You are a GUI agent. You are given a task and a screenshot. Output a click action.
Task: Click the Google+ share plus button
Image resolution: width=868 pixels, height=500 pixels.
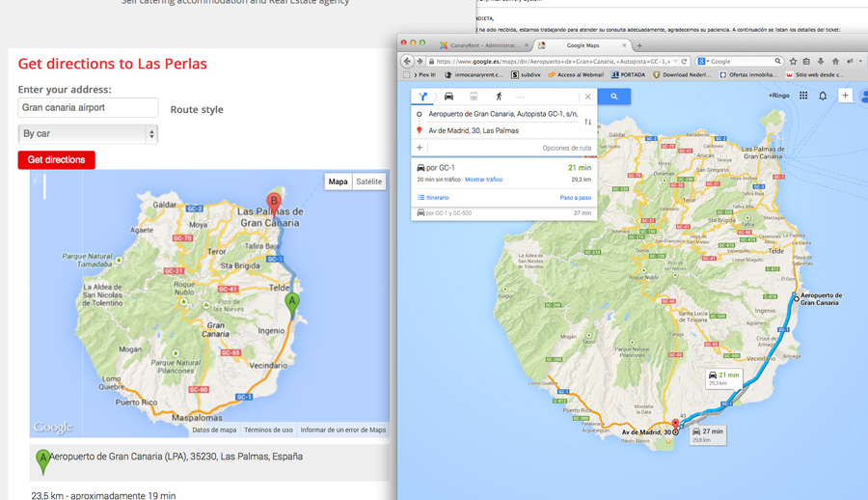pos(845,96)
